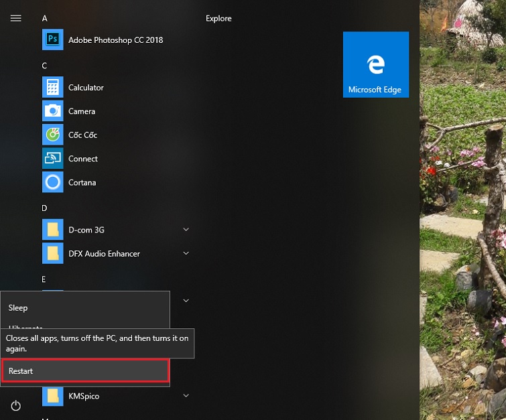Click the desktop wallpaper to dismiss Start
This screenshot has width=506, height=420.
click(462, 201)
